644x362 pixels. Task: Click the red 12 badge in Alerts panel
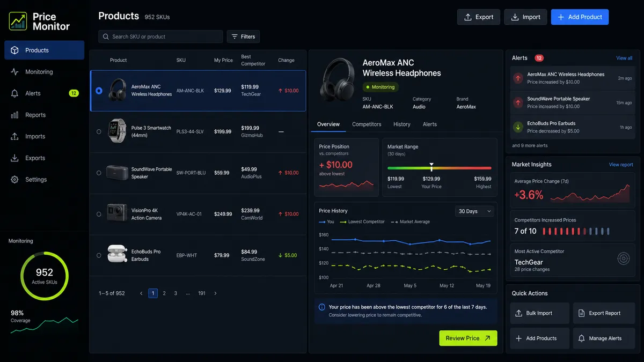(x=539, y=58)
